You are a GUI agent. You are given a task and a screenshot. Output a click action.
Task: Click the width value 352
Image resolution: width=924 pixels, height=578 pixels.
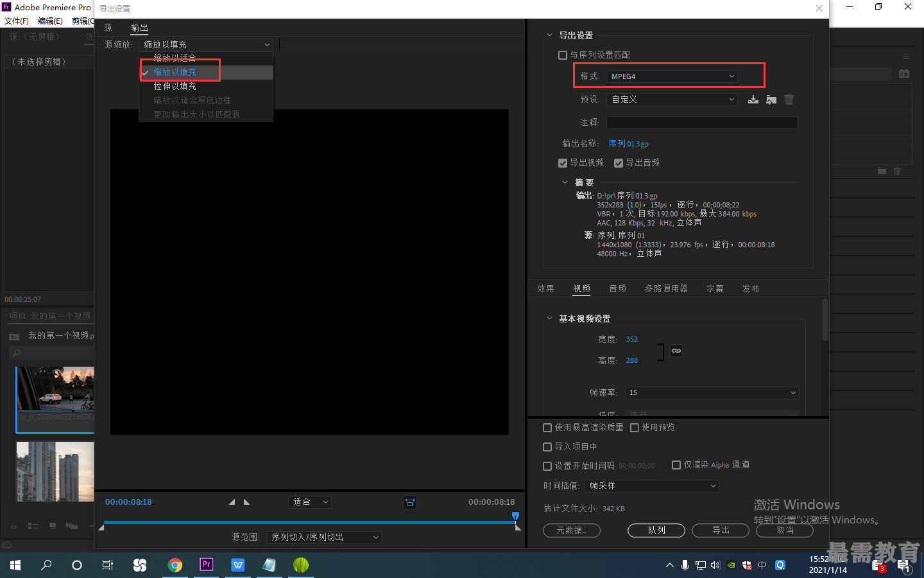(x=632, y=339)
